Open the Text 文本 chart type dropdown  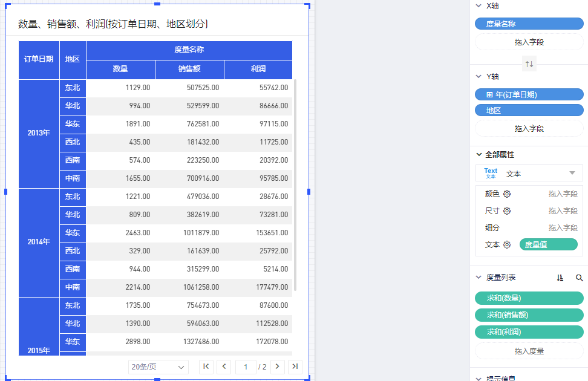click(x=529, y=174)
